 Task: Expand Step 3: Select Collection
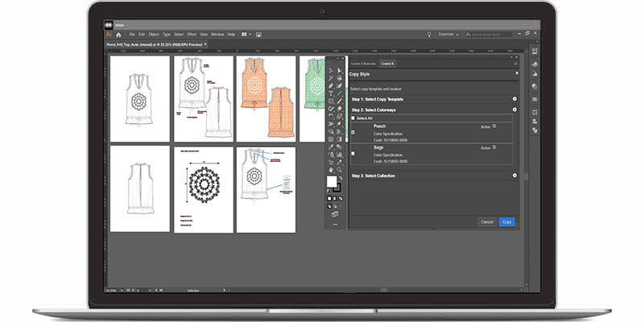[x=514, y=175]
